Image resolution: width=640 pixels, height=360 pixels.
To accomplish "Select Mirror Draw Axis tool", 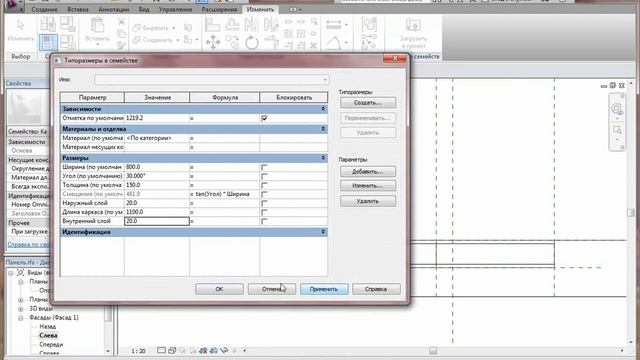I will click(x=270, y=25).
